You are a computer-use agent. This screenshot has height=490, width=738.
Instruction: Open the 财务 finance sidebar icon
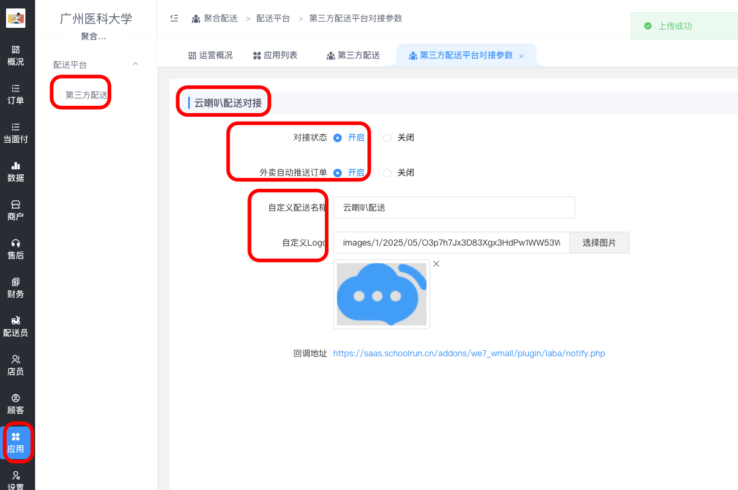(x=16, y=288)
